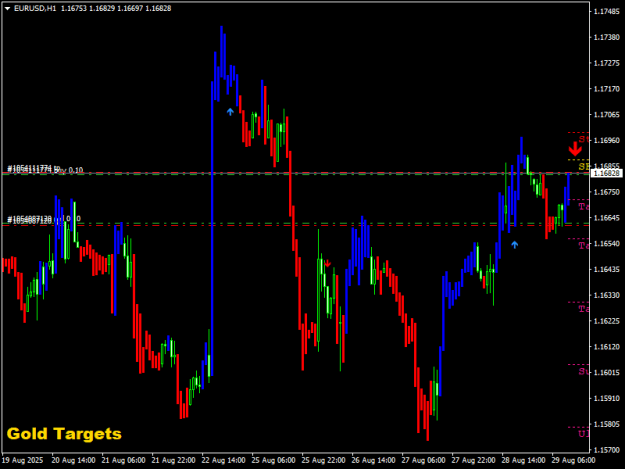Click the red St level label
625x469 pixels.
(584, 139)
